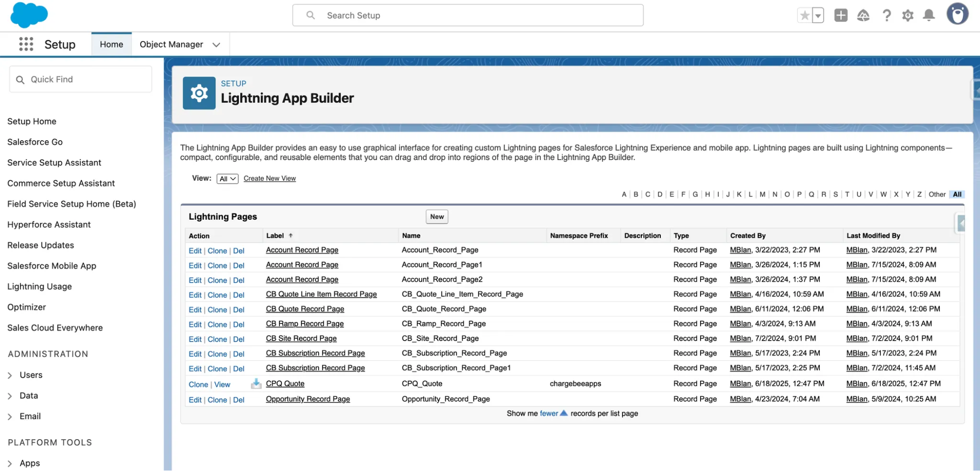Click the help question mark icon

886,15
